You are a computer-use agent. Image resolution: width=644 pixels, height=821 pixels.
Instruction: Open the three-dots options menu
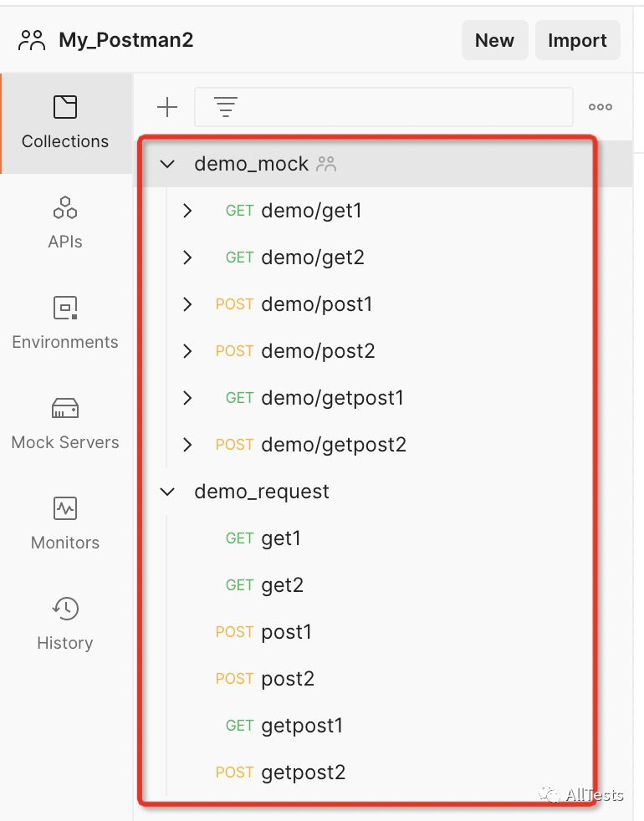[601, 107]
